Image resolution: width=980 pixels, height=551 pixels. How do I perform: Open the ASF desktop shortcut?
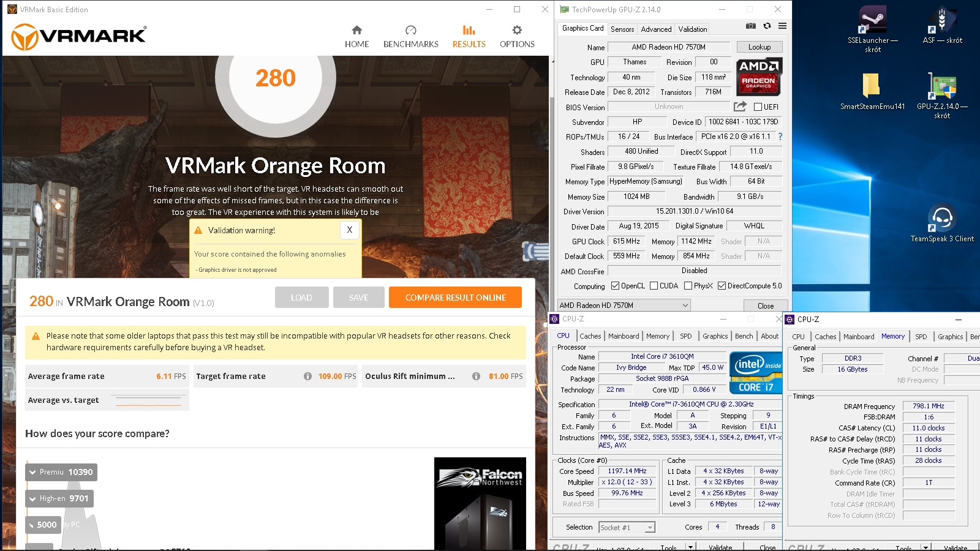942,26
